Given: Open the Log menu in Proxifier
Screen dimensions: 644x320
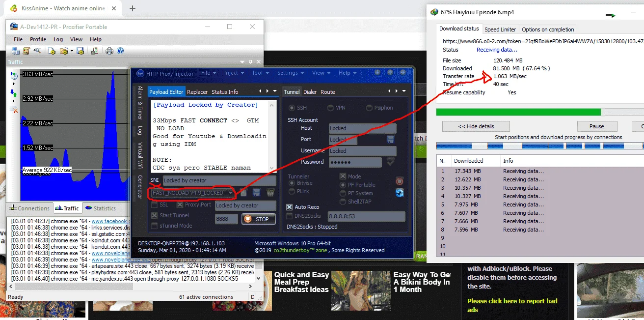Looking at the screenshot, I should tap(58, 39).
